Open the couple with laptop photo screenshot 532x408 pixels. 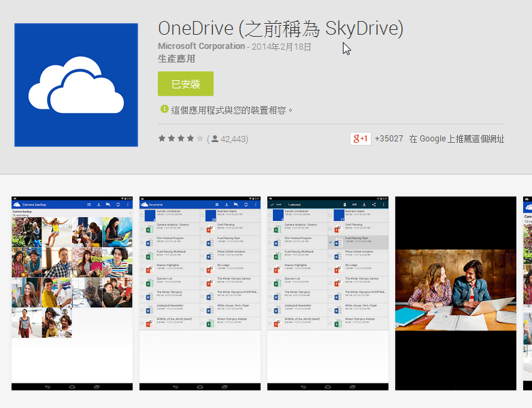456,293
